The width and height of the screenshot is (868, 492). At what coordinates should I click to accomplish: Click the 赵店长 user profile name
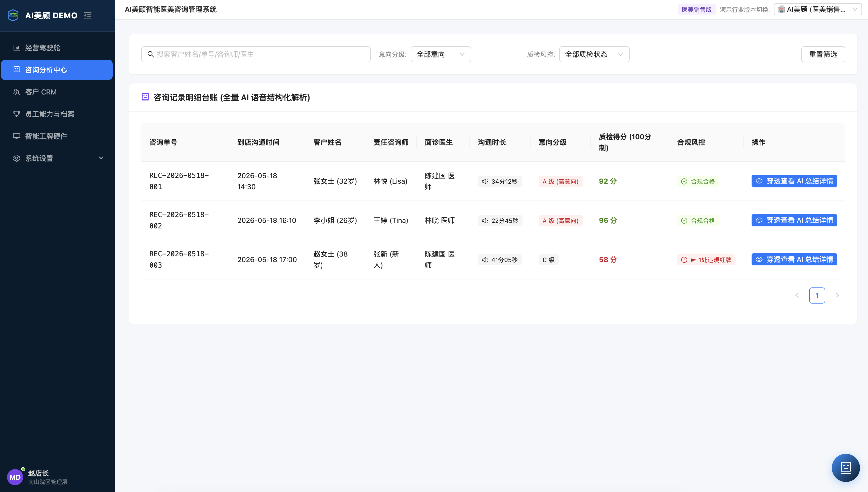[38, 473]
